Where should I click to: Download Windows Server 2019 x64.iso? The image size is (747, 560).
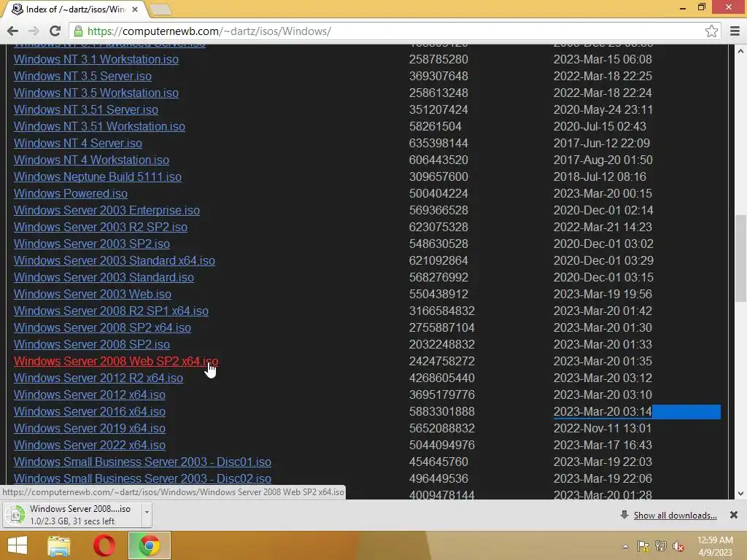point(90,428)
